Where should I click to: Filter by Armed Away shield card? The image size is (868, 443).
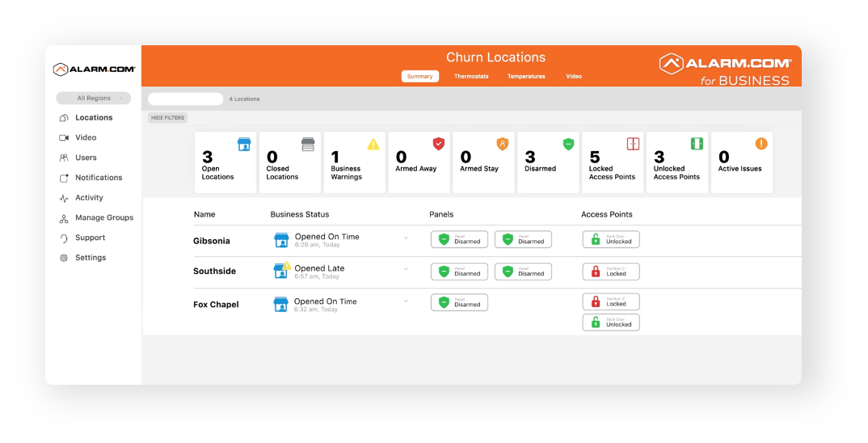[x=419, y=162]
